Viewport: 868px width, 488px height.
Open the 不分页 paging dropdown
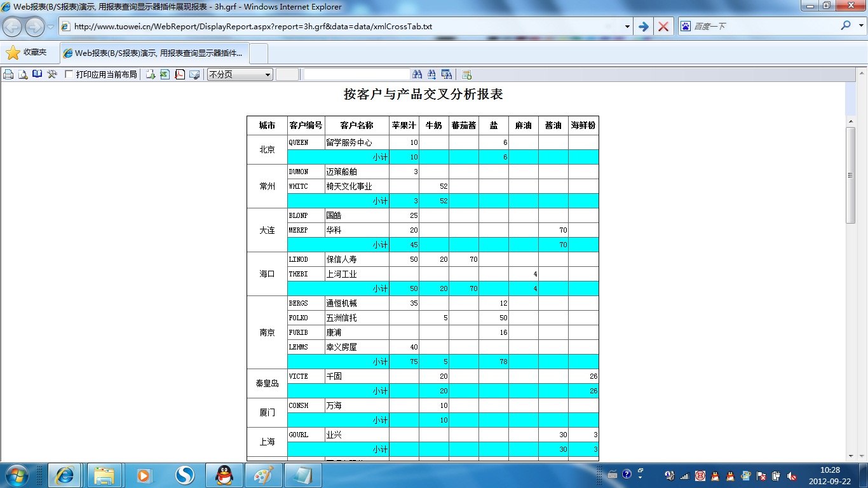pos(240,74)
